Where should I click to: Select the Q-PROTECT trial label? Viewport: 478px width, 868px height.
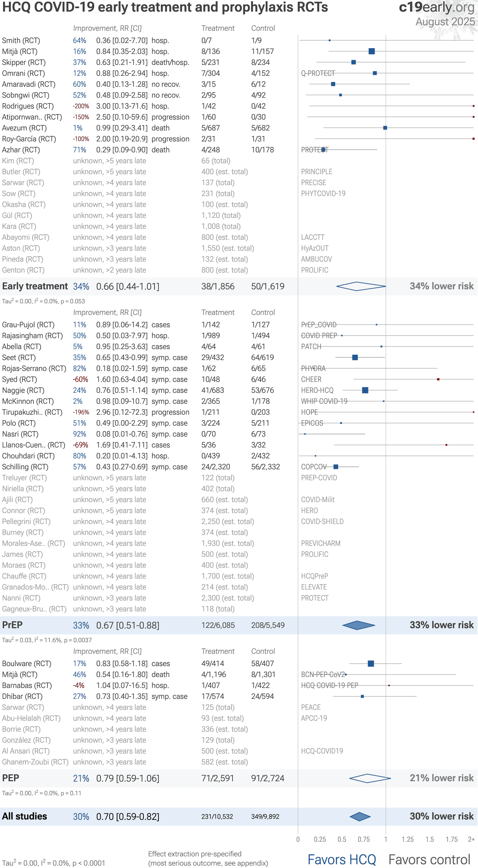tap(318, 73)
